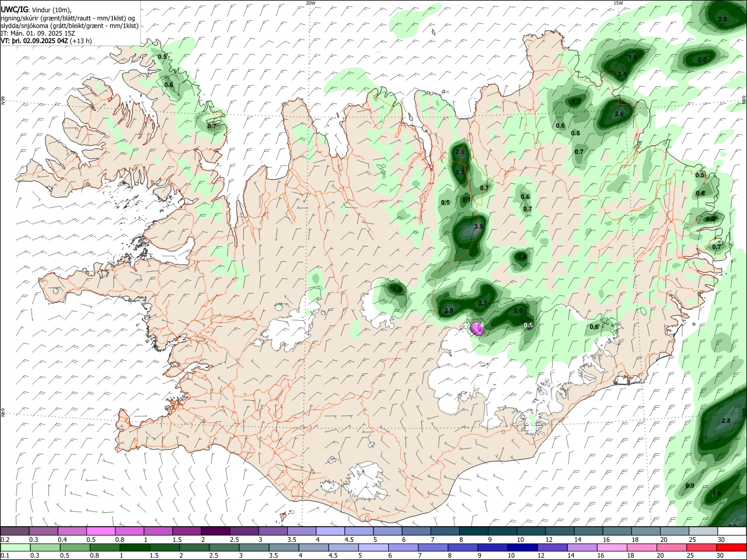Click the 1.8 value in northeast Iceland
The height and width of the screenshot is (560, 747).
pos(633,57)
